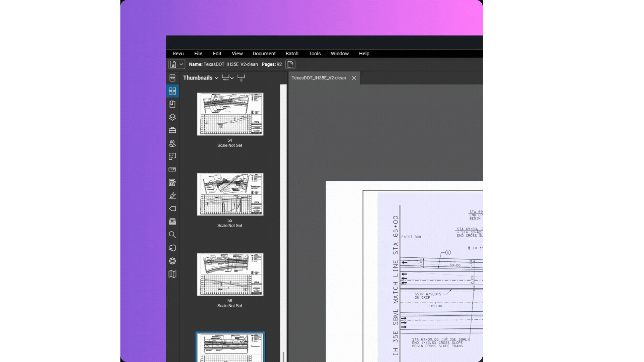Open the Settings gear panel icon
Image resolution: width=644 pixels, height=362 pixels.
point(172,261)
